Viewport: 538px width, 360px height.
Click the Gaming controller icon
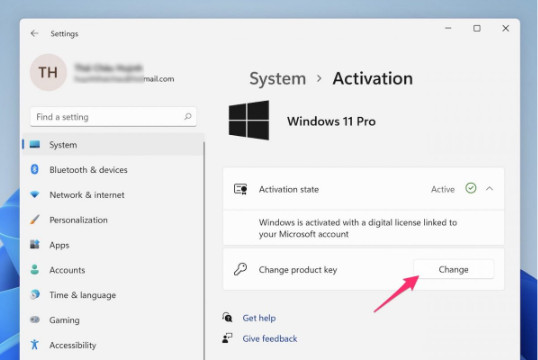(35, 320)
